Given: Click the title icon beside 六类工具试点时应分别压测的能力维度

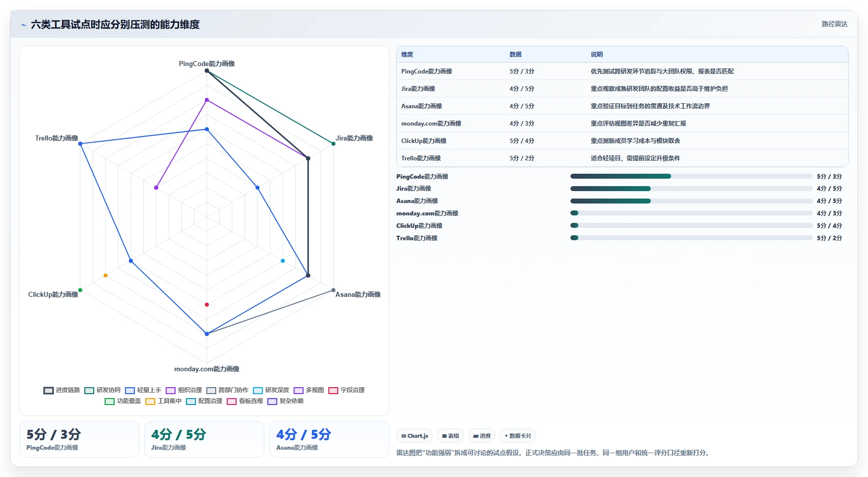Looking at the screenshot, I should tap(23, 25).
